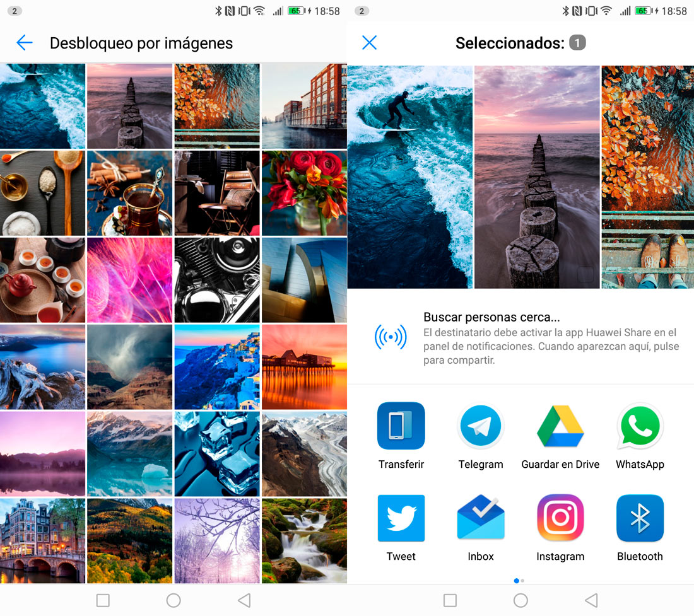Viewport: 694px width, 616px height.
Task: Open the red tulips bouquet thumbnail
Action: [304, 192]
